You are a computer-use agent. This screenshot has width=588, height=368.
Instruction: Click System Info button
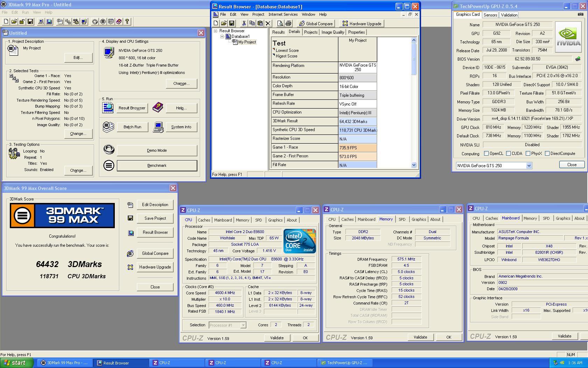(x=181, y=127)
